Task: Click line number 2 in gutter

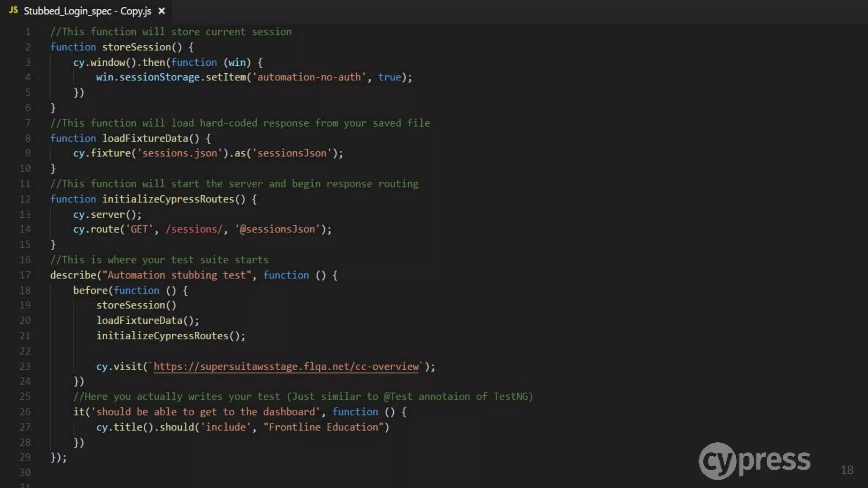Action: [28, 47]
